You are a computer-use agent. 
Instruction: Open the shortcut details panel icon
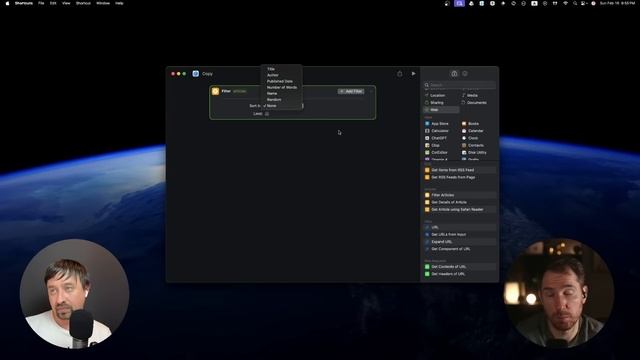[x=465, y=74]
